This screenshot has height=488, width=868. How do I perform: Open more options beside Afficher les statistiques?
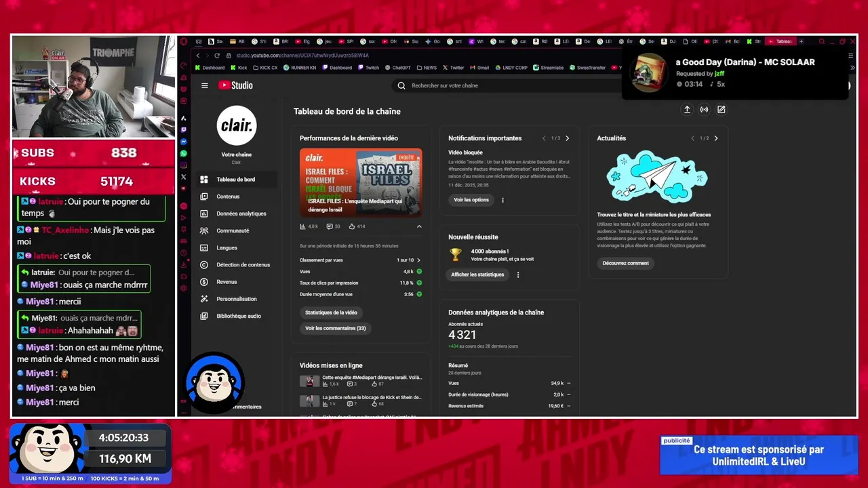point(518,274)
